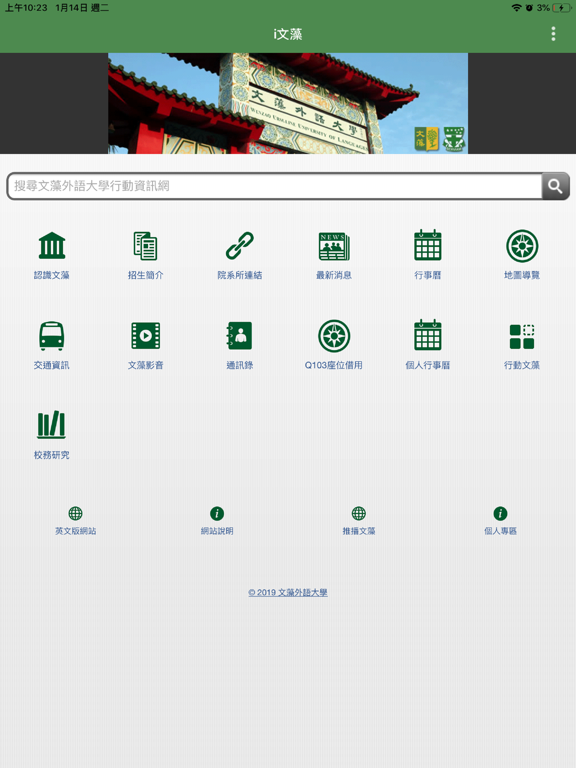The width and height of the screenshot is (576, 768).
Task: Open the Q103座位借用 icon
Action: [334, 336]
